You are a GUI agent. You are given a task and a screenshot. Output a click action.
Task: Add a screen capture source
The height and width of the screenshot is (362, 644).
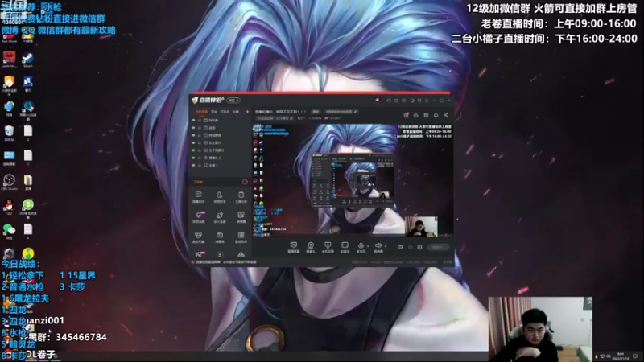[293, 247]
